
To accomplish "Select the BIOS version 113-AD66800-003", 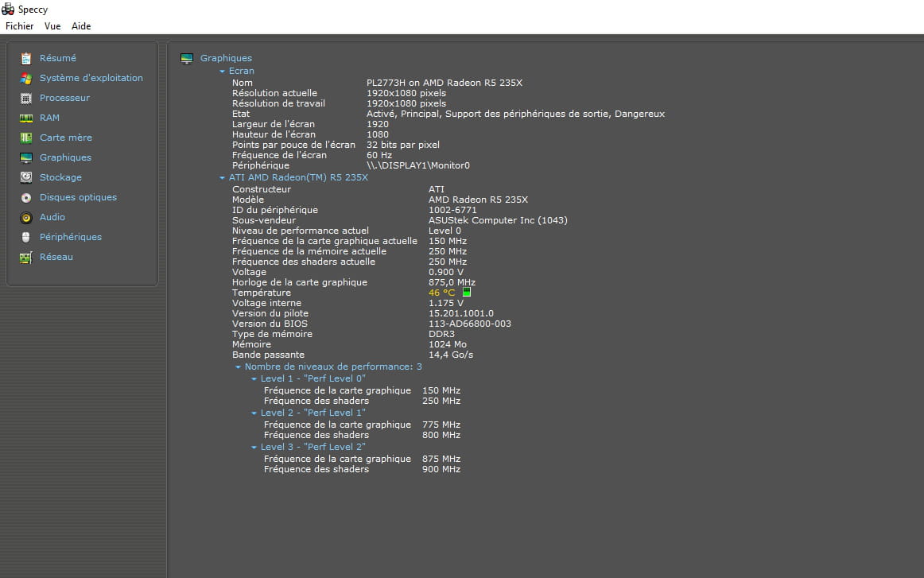I will click(x=470, y=324).
